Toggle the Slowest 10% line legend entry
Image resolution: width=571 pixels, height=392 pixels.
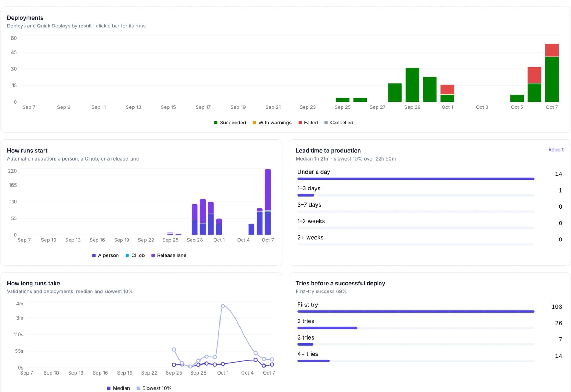pyautogui.click(x=154, y=388)
